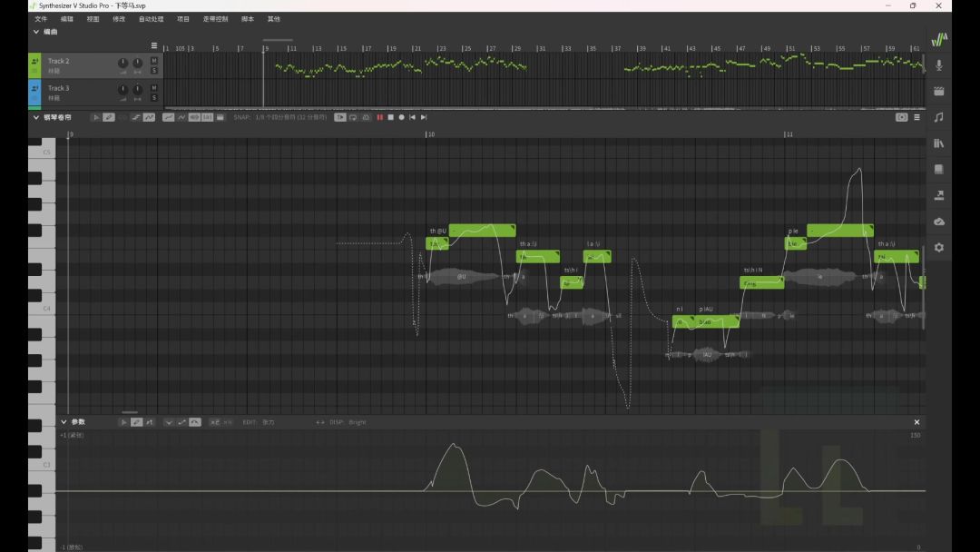Open the music note panel in the sidebar

pyautogui.click(x=938, y=117)
